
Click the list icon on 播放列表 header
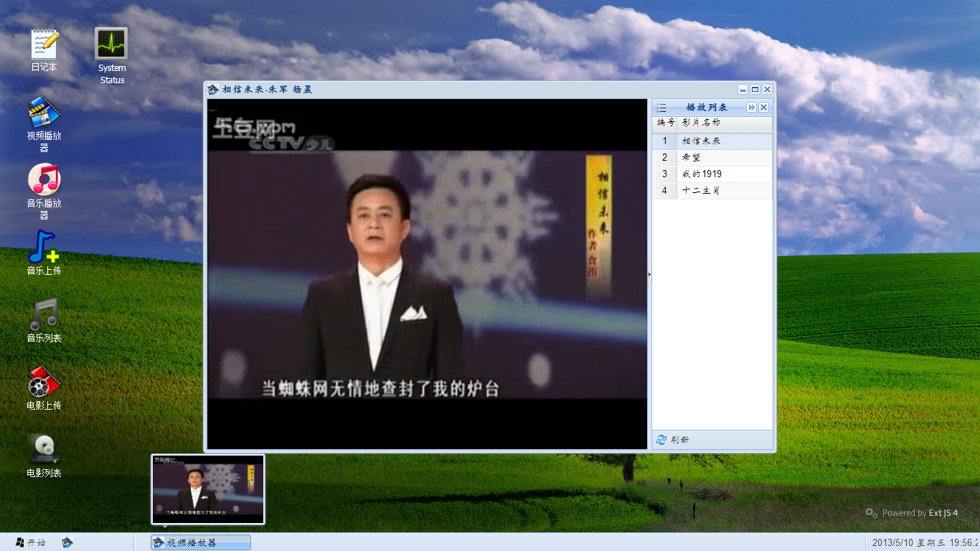[661, 108]
